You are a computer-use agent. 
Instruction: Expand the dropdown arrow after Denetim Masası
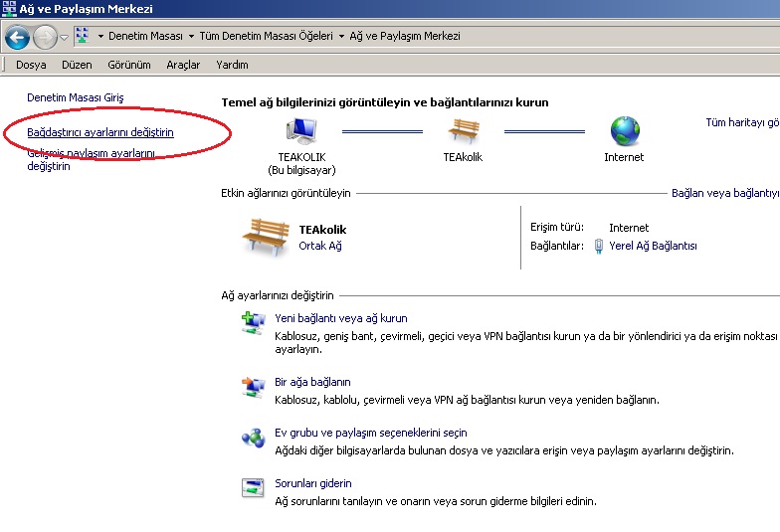pyautogui.click(x=191, y=36)
